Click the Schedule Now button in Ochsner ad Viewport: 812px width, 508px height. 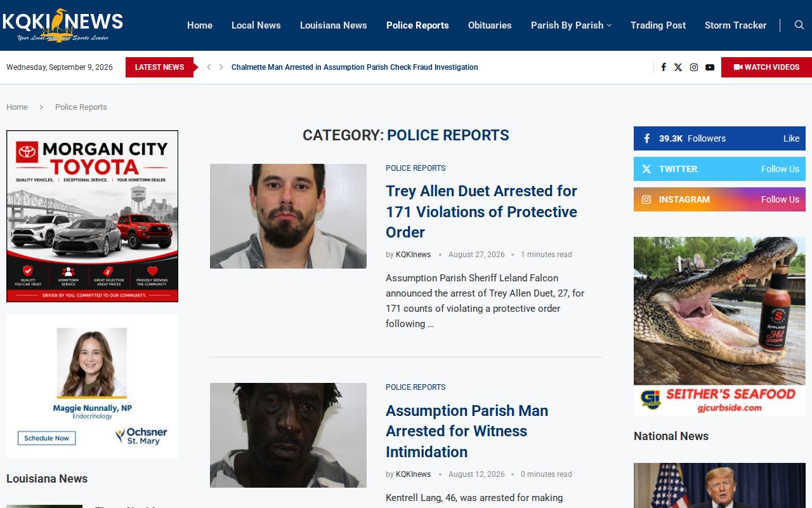[x=47, y=438]
